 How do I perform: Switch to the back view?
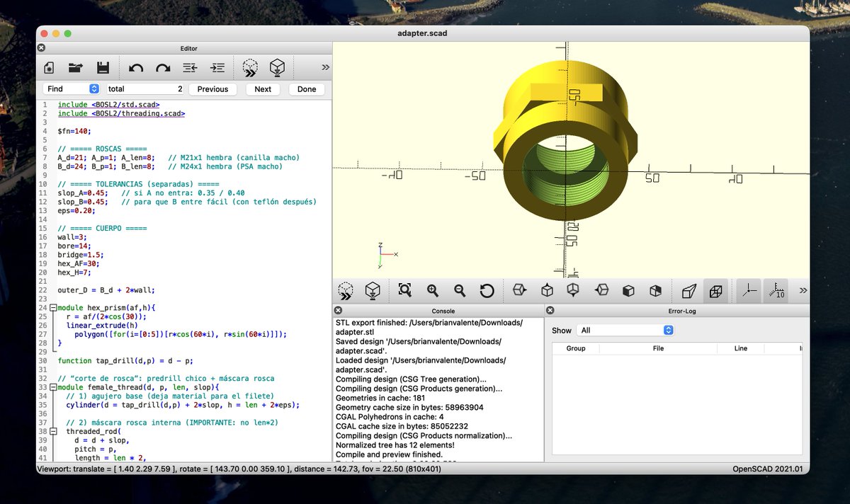[x=655, y=290]
